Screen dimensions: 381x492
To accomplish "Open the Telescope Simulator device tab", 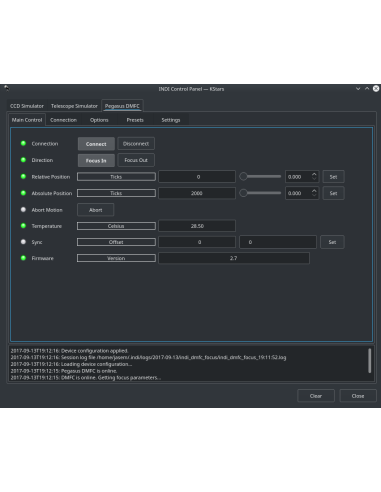I will (x=74, y=106).
